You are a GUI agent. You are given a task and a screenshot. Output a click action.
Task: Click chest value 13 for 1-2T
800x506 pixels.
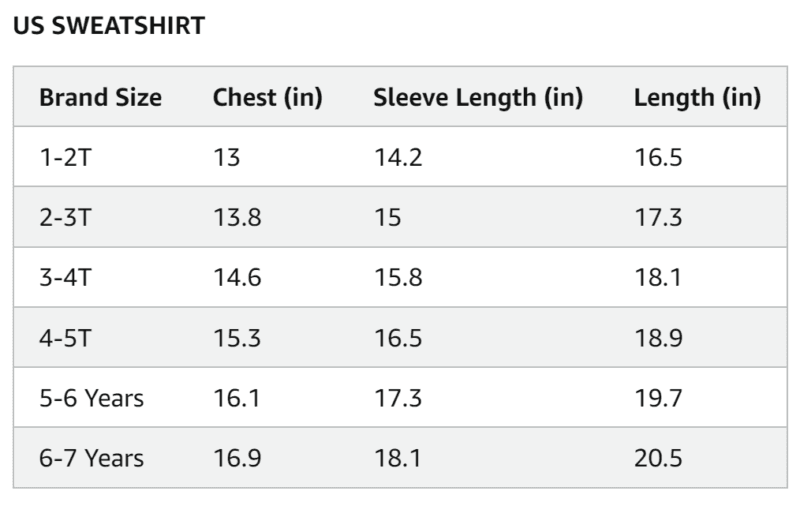tap(227, 157)
